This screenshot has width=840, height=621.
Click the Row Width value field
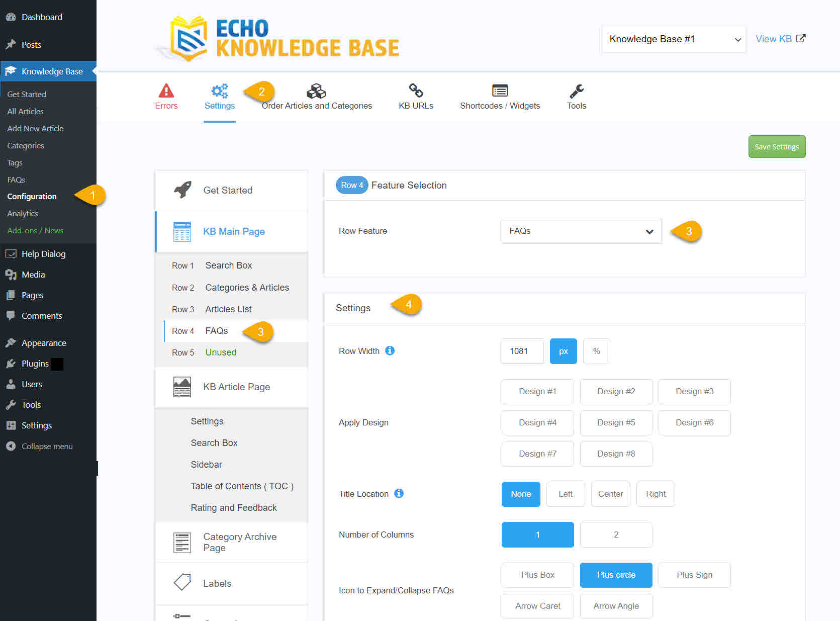coord(522,351)
